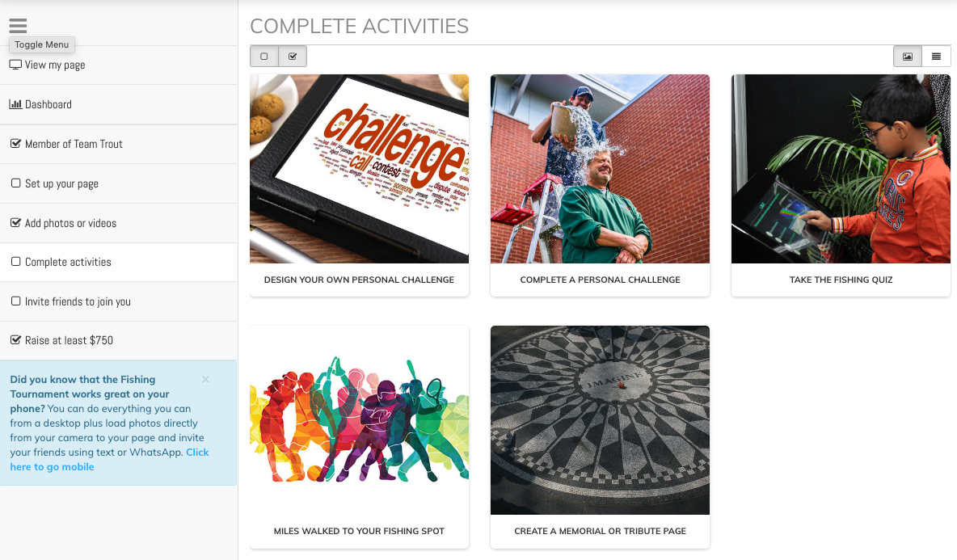957x560 pixels.
Task: Open the Complete a Personal Challenge ice bucket image
Action: [x=600, y=169]
